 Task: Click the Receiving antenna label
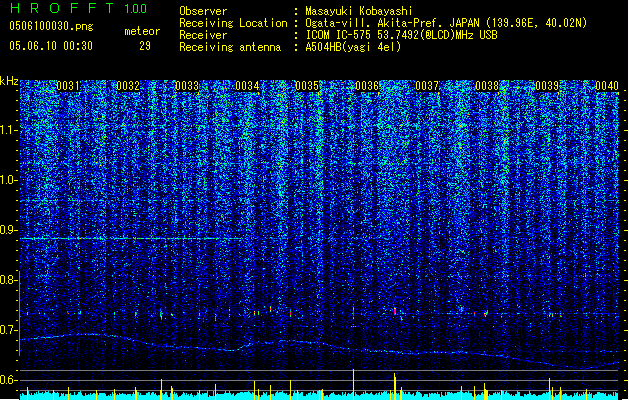point(230,47)
